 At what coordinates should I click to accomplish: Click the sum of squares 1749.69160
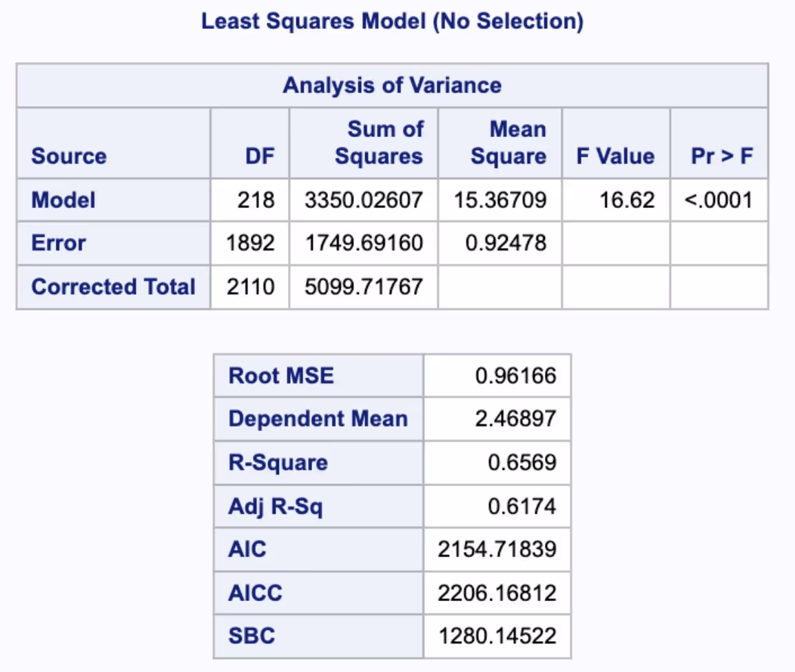364,243
